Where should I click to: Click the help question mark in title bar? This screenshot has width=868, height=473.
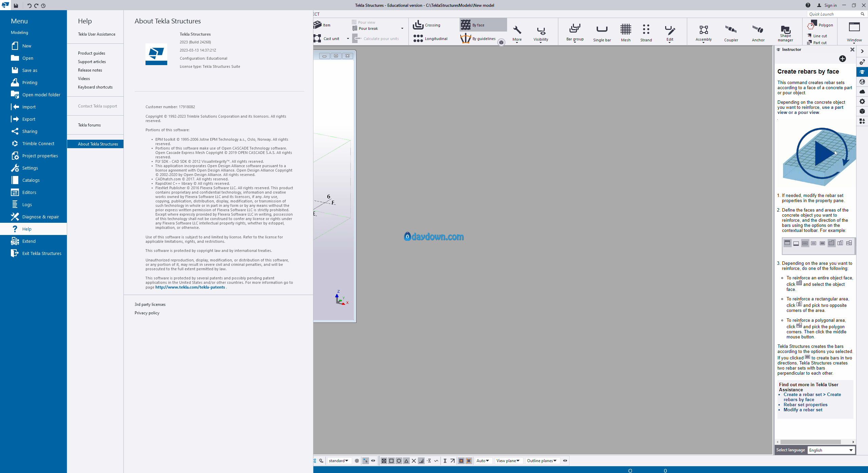[808, 5]
